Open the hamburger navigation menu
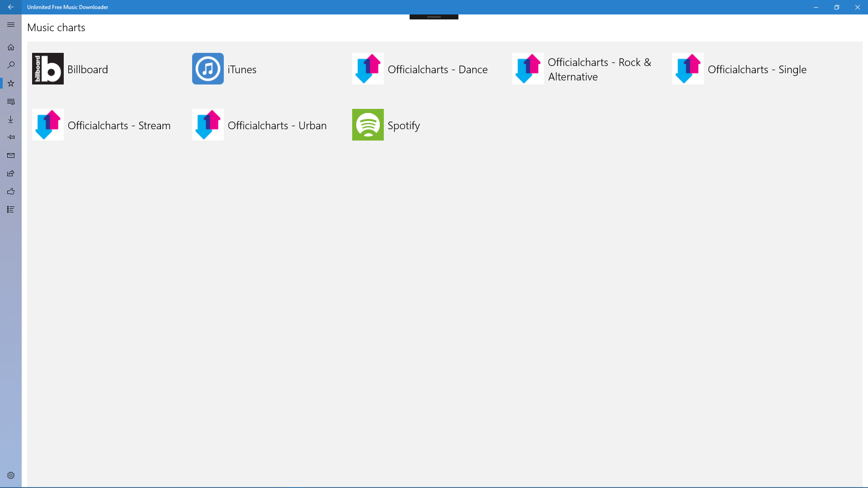This screenshot has height=488, width=868. [11, 24]
